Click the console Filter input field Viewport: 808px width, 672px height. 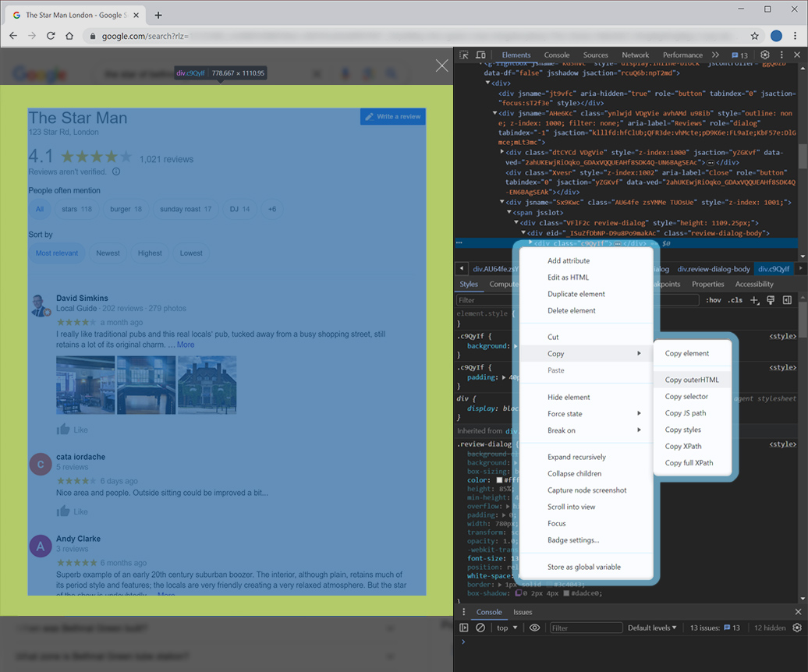click(586, 628)
